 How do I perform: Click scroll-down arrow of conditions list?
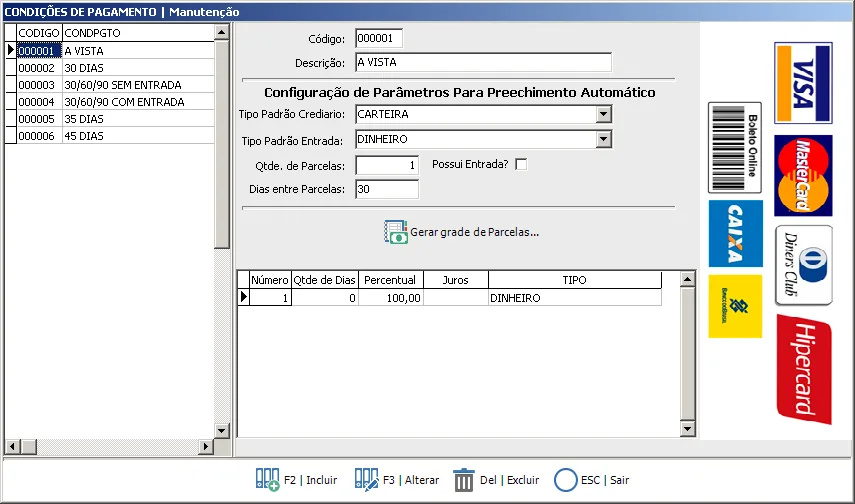point(221,430)
